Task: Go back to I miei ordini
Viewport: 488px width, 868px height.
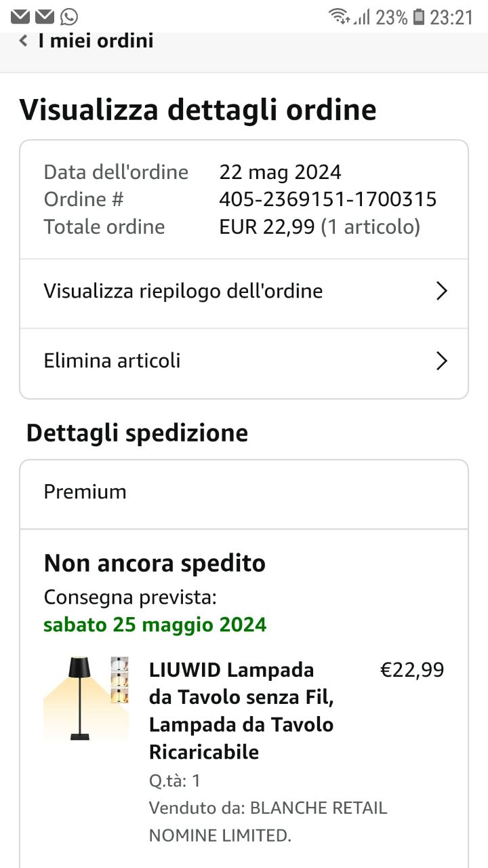Action: click(96, 41)
